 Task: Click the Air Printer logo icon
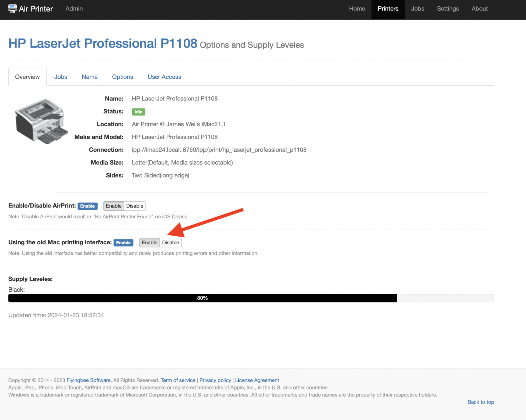[13, 9]
